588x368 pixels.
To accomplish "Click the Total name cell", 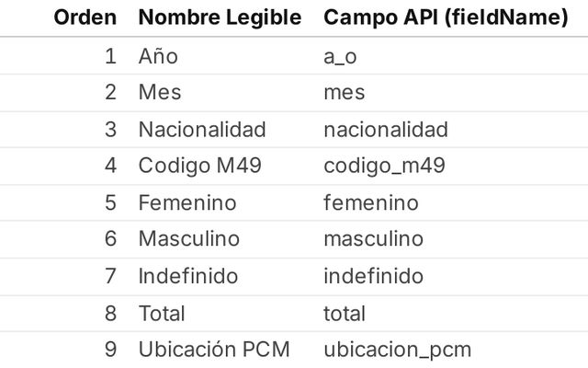I will pyautogui.click(x=162, y=313).
